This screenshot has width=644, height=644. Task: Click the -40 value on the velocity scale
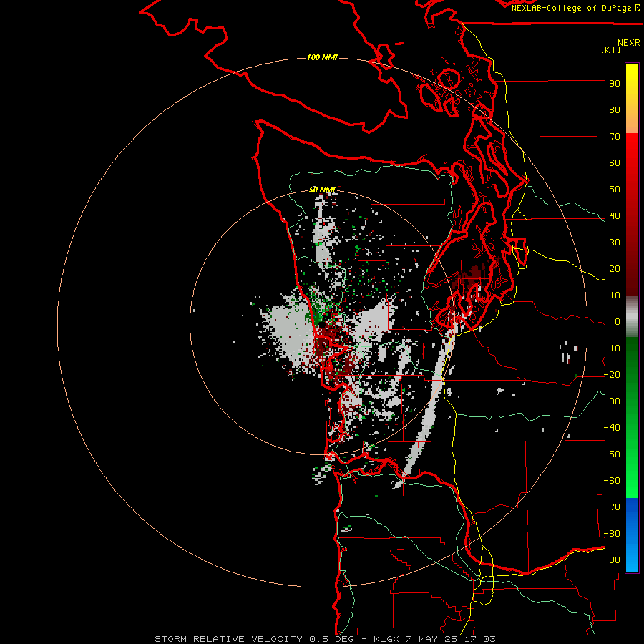612,428
